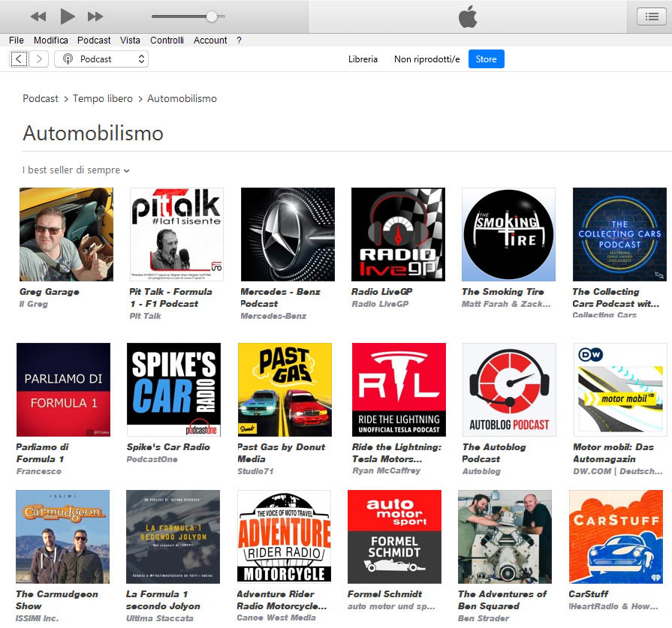Viewport: 672px width, 628px height.
Task: Click the Francesco author link
Action: 38,471
